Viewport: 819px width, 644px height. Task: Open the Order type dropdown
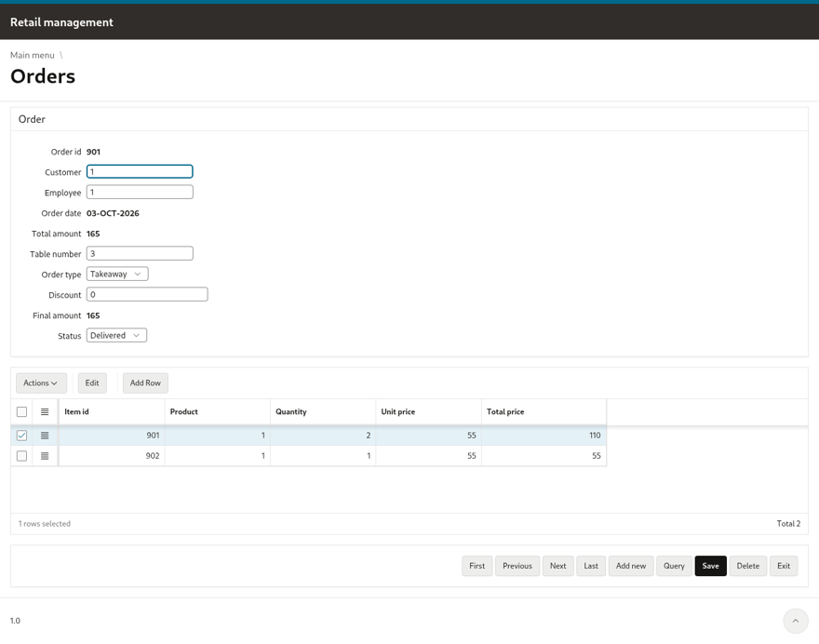pos(117,275)
